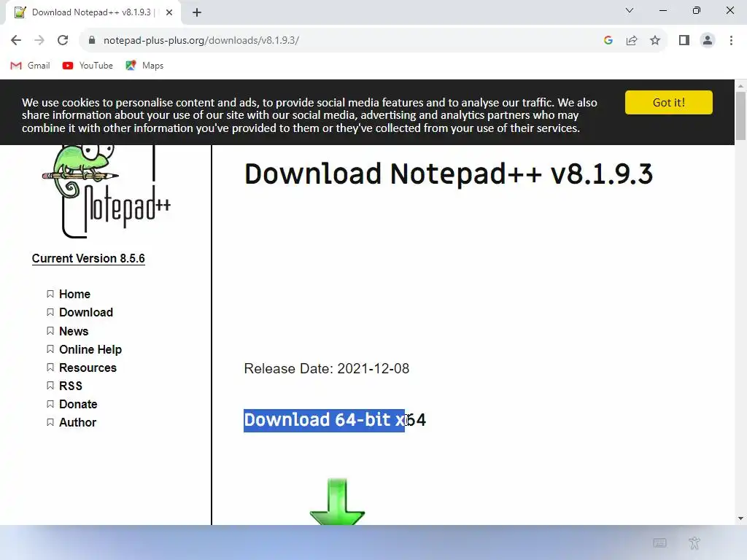Open Maps bookmark
Screen dimensions: 747x560
click(x=144, y=66)
